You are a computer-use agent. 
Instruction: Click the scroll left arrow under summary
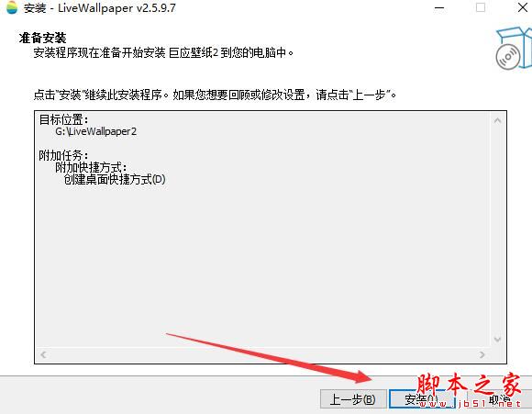pyautogui.click(x=43, y=354)
